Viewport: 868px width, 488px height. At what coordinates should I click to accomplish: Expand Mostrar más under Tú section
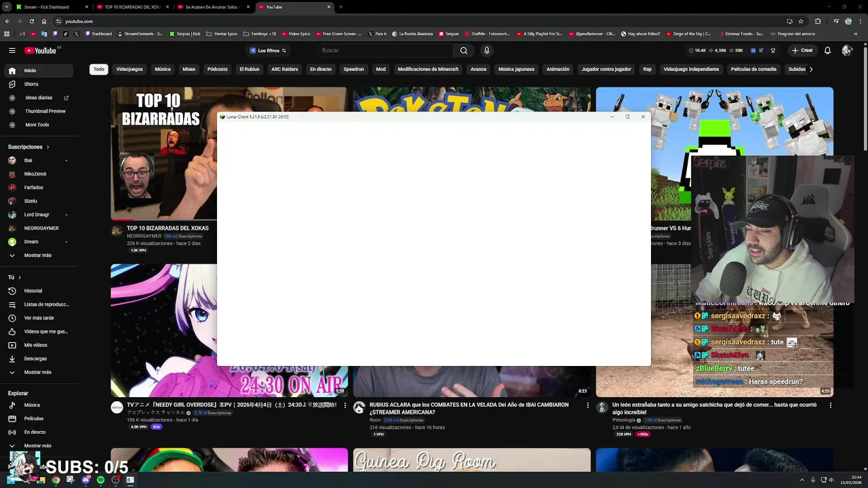click(37, 372)
